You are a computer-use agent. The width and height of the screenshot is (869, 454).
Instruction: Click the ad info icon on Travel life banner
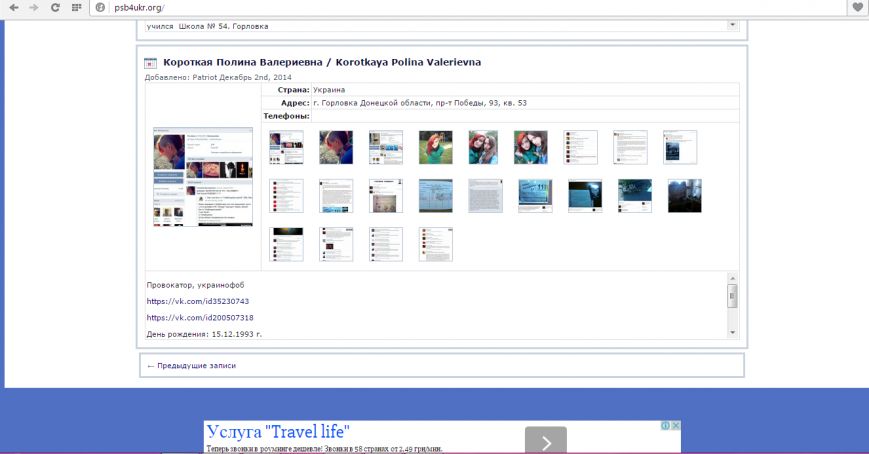[x=666, y=425]
